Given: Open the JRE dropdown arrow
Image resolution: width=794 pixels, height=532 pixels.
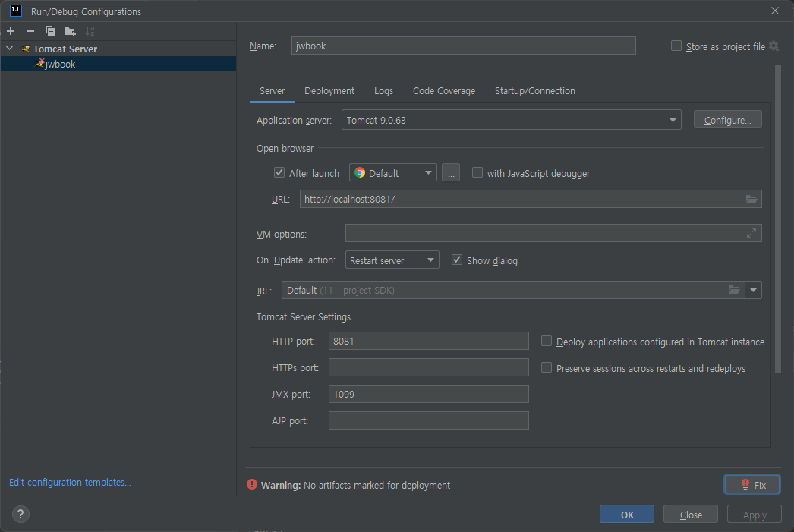Looking at the screenshot, I should coord(754,290).
